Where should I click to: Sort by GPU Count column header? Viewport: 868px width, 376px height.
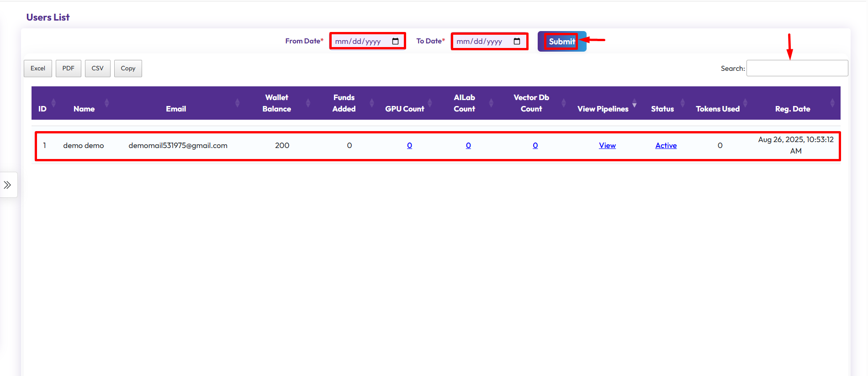click(404, 109)
